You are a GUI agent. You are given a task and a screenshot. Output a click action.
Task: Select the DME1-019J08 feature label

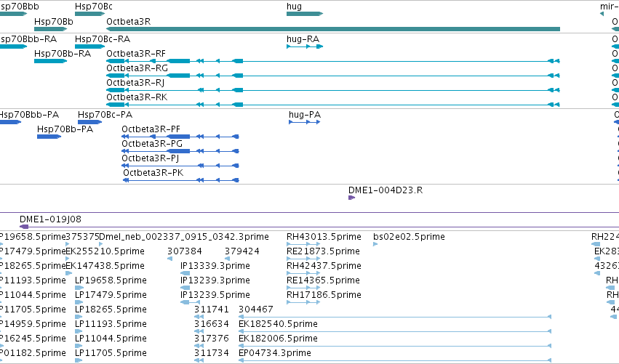(x=50, y=219)
